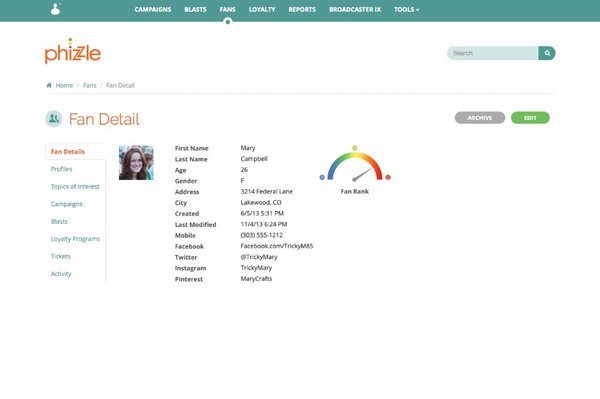Expand the Tools dropdown menu
Viewport: 600px width, 399px height.
[406, 10]
